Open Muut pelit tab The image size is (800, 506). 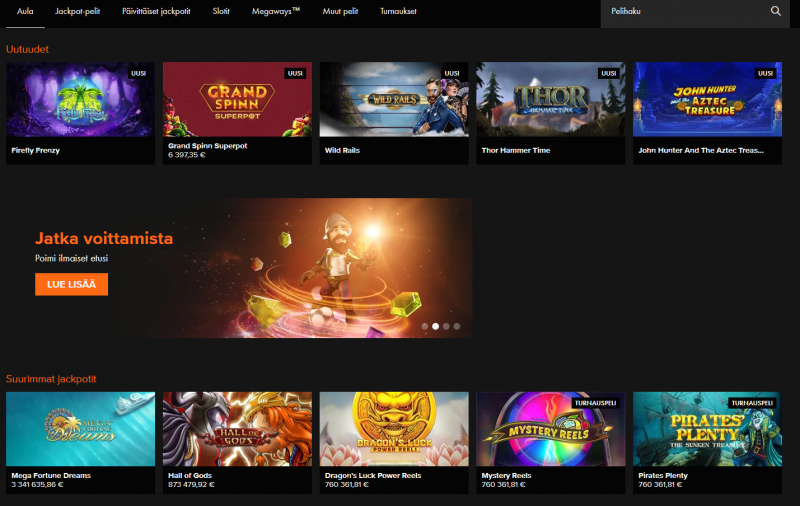tap(340, 11)
